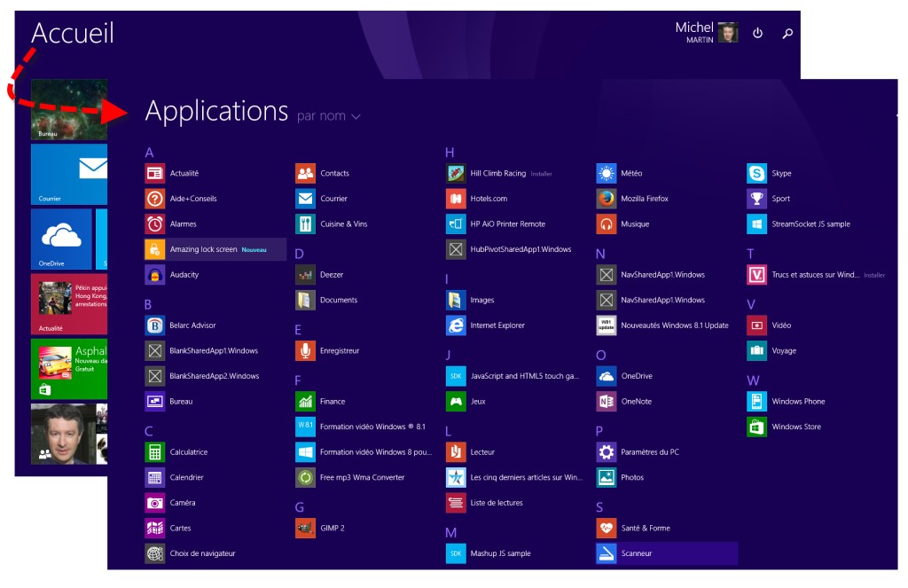Open the Jeux gamepad icon
The width and height of the screenshot is (908, 588).
click(x=456, y=402)
